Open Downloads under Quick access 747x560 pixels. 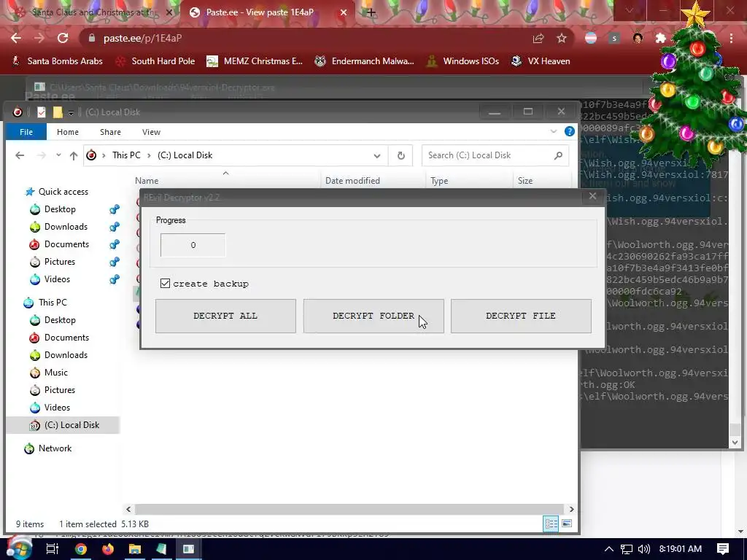[66, 227]
